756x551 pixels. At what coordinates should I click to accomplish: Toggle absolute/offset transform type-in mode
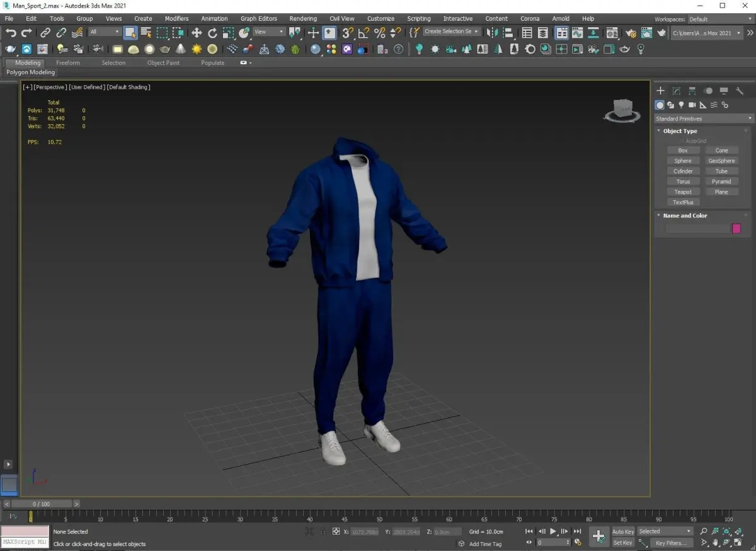336,531
